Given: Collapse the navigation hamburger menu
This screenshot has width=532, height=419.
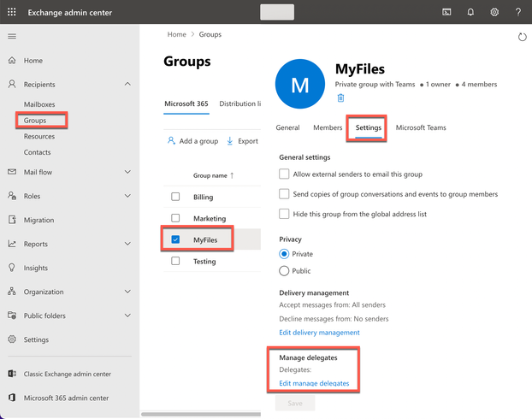Looking at the screenshot, I should (12, 36).
